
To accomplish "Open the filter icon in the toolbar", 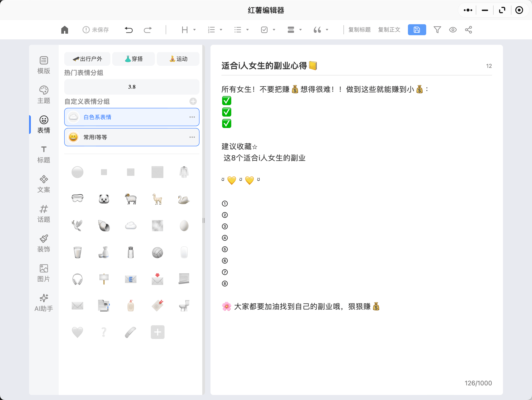I will [437, 29].
